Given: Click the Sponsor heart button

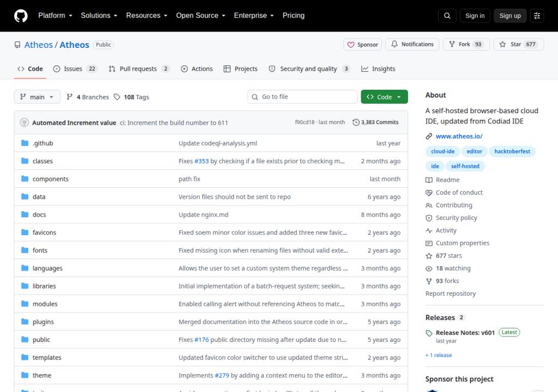Looking at the screenshot, I should 362,45.
